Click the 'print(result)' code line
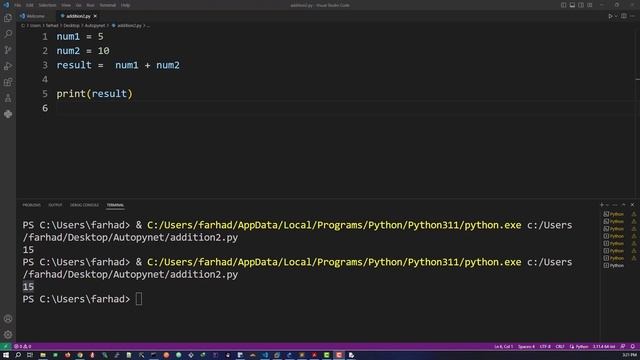Viewport: 640px width, 360px height. (x=94, y=94)
